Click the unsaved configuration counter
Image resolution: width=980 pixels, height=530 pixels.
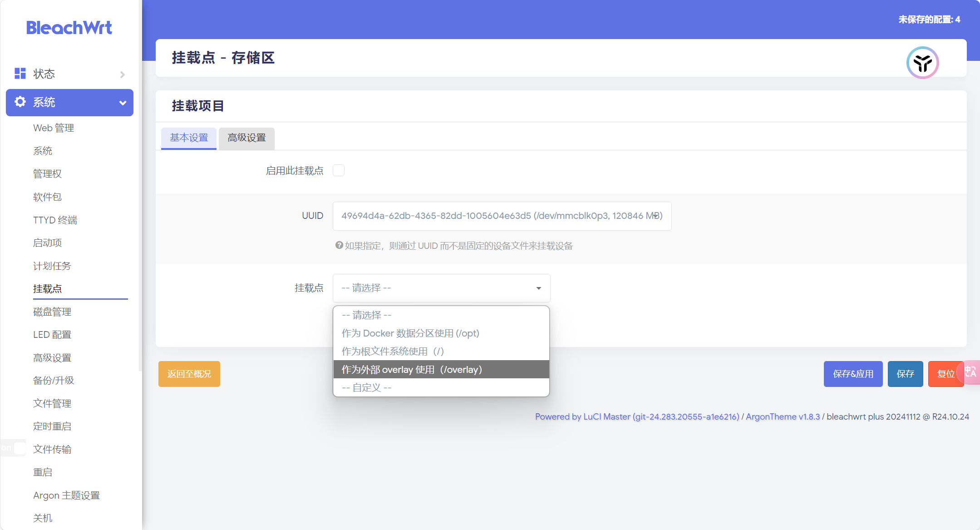coord(929,20)
